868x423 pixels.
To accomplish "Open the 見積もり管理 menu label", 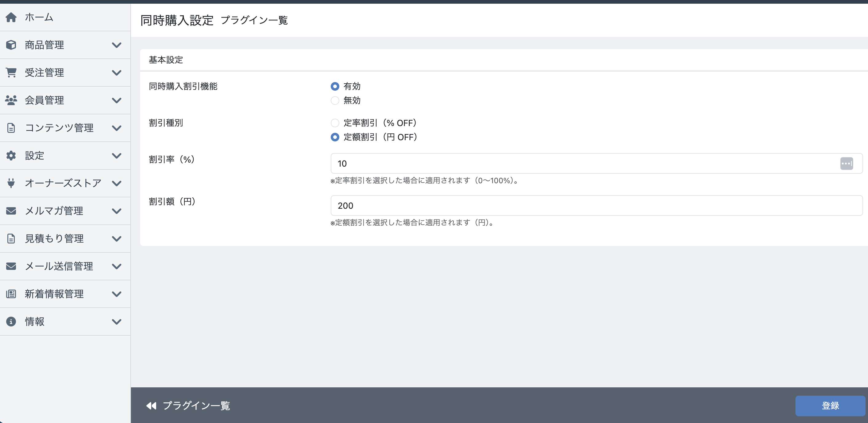I will (x=54, y=238).
